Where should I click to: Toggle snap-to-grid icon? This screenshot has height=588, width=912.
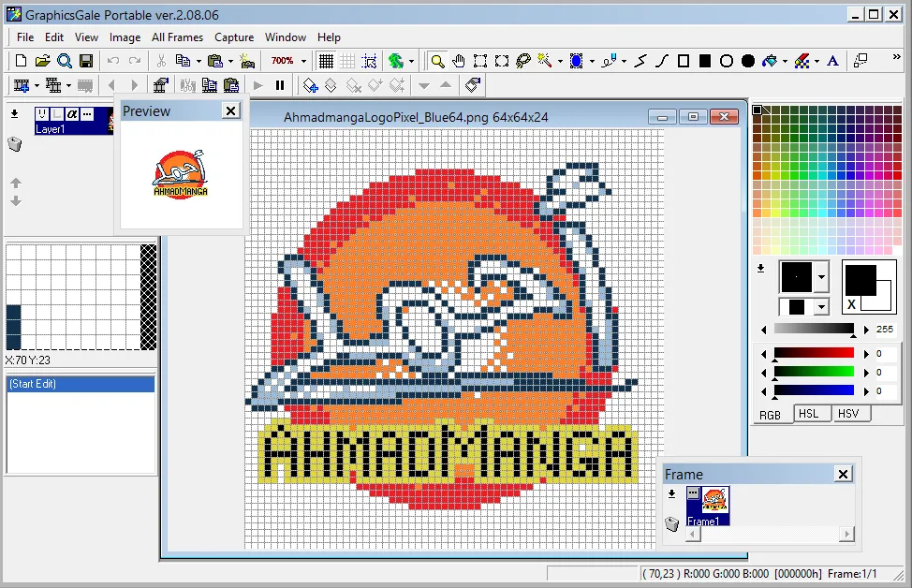369,61
